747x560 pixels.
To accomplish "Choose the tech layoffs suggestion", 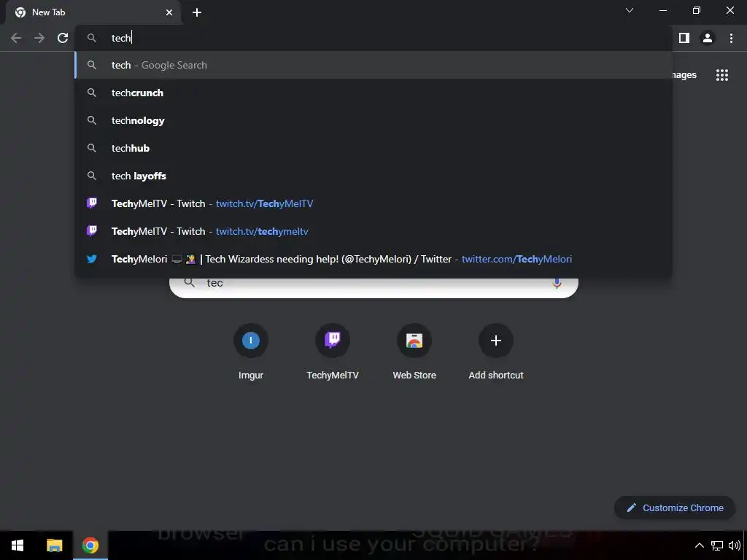I will [373, 176].
